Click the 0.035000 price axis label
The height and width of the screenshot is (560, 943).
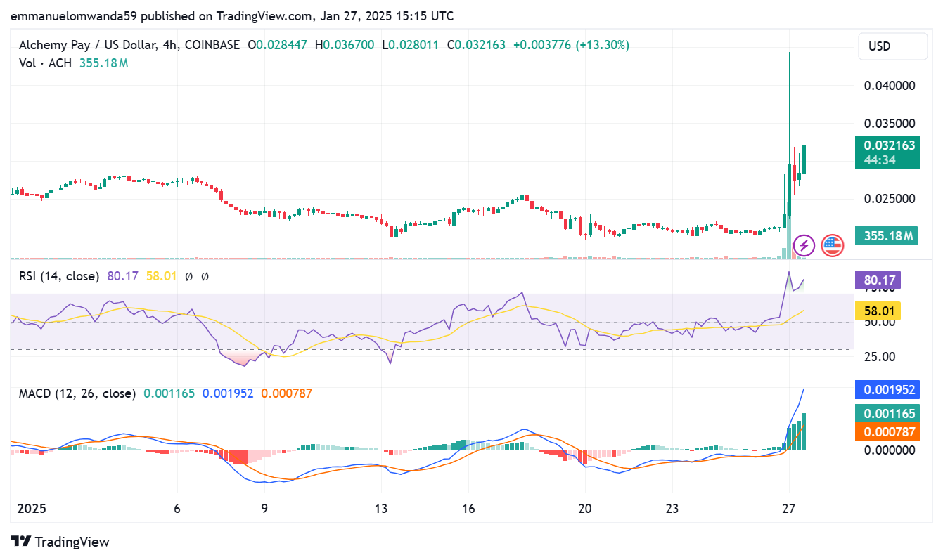pos(889,123)
